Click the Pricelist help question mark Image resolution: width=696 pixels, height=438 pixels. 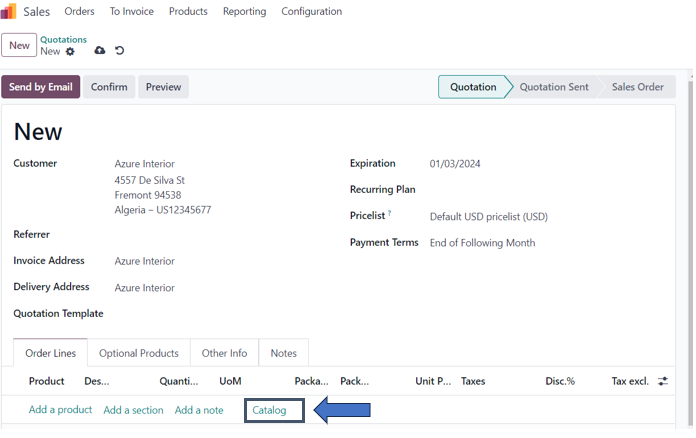pyautogui.click(x=389, y=214)
